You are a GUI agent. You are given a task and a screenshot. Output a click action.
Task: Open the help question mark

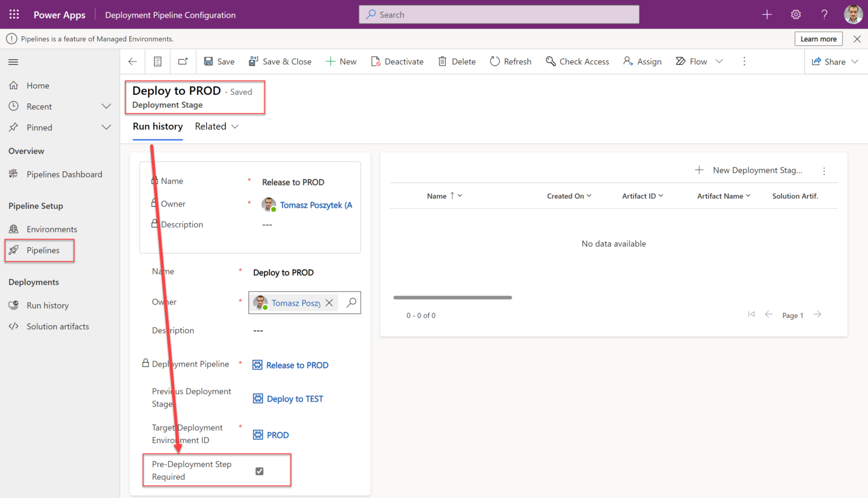pyautogui.click(x=824, y=15)
